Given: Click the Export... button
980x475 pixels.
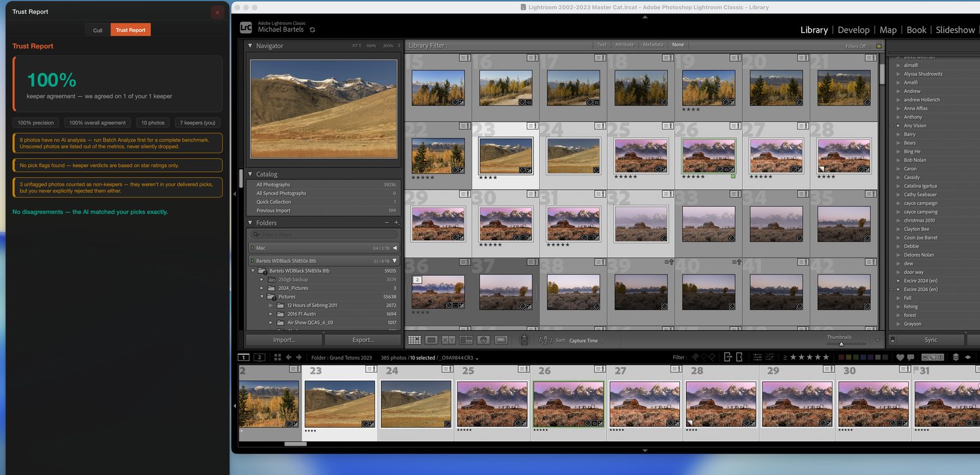Looking at the screenshot, I should pyautogui.click(x=363, y=340).
